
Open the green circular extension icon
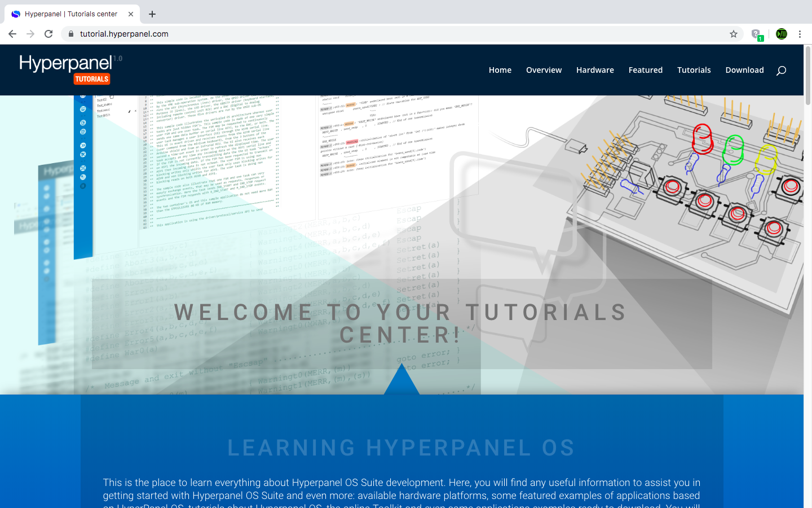782,34
